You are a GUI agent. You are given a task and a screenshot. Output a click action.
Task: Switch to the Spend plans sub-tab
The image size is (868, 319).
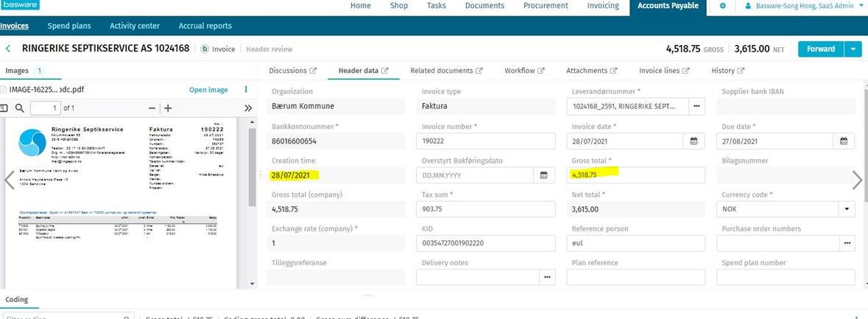pyautogui.click(x=69, y=26)
